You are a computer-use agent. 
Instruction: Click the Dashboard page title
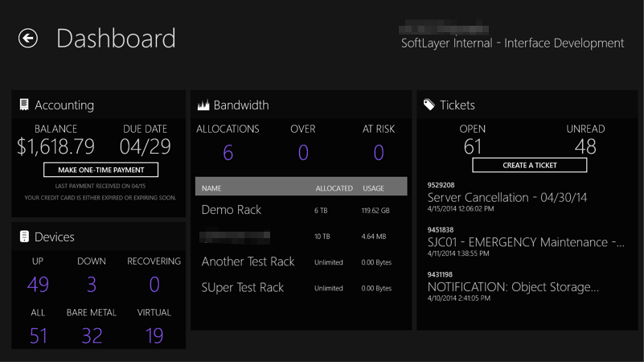[116, 39]
